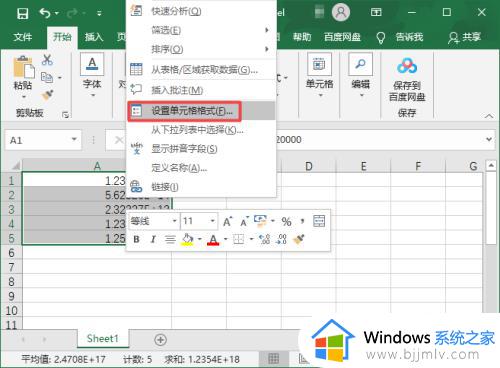Screen dimensions: 500x368
Task: Save the workbook with the floppy icon
Action: tap(23, 13)
